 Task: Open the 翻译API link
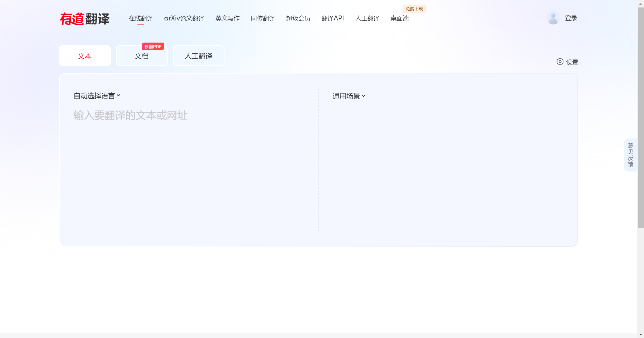(333, 18)
